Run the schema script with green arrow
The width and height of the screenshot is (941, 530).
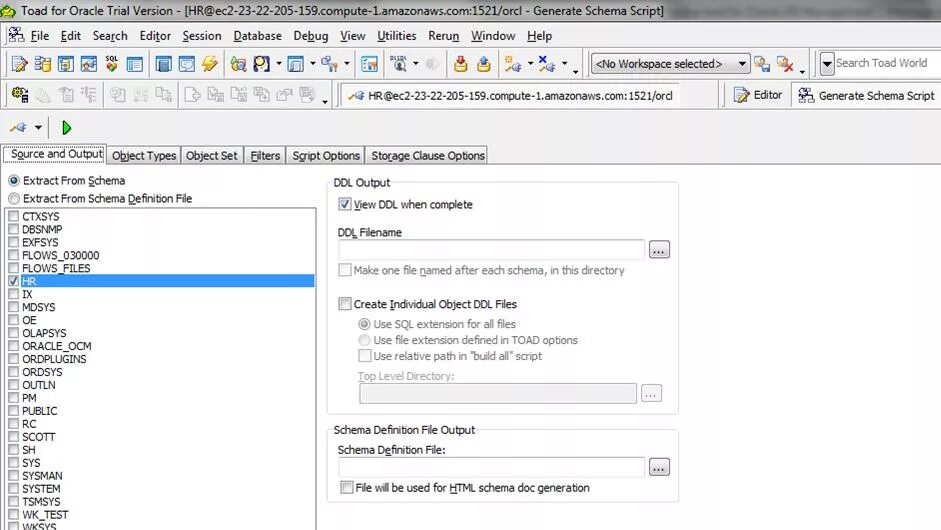pyautogui.click(x=67, y=127)
